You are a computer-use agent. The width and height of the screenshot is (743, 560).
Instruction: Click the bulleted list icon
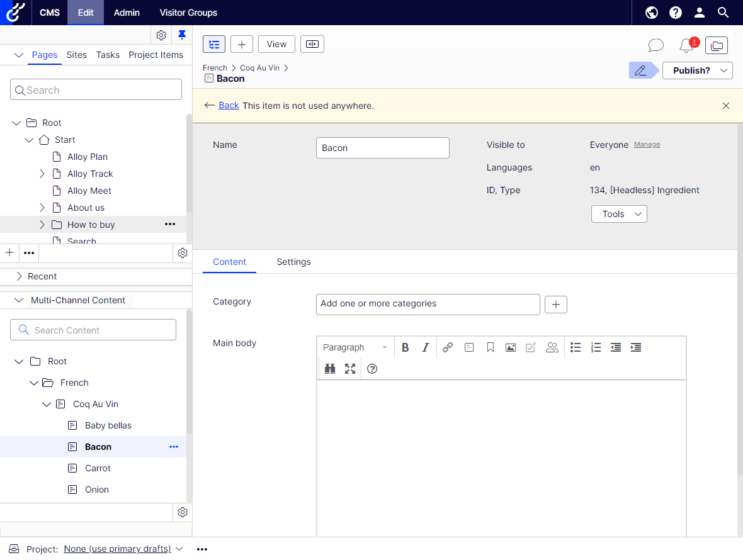(x=576, y=347)
